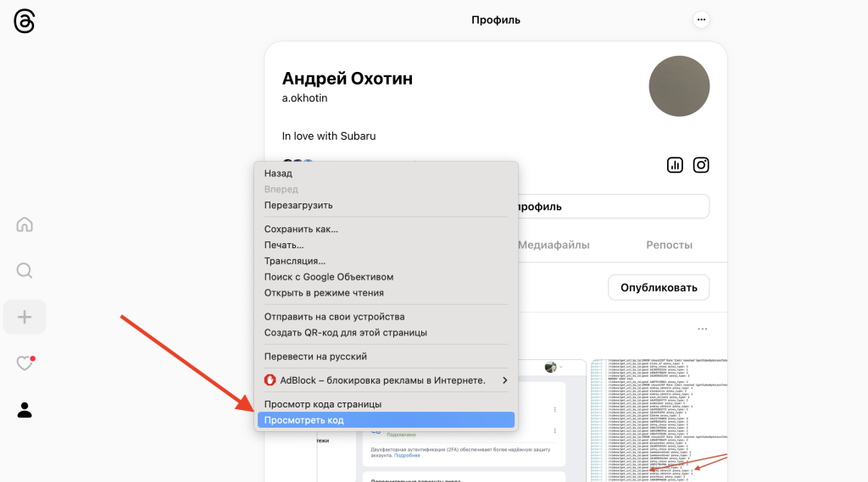
Task: Click the Threads logo icon
Action: click(x=24, y=21)
